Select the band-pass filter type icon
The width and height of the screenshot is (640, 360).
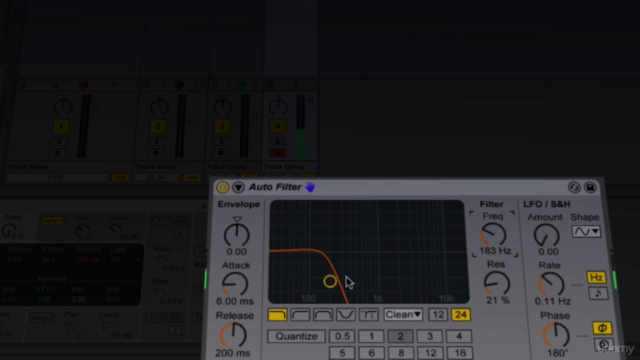323,315
